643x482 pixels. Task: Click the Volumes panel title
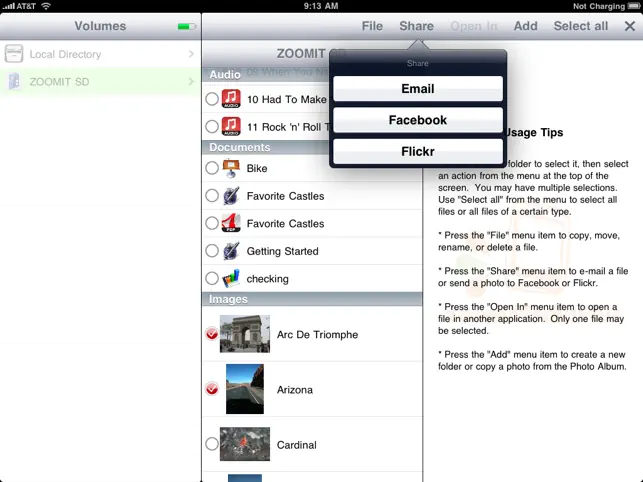[100, 26]
